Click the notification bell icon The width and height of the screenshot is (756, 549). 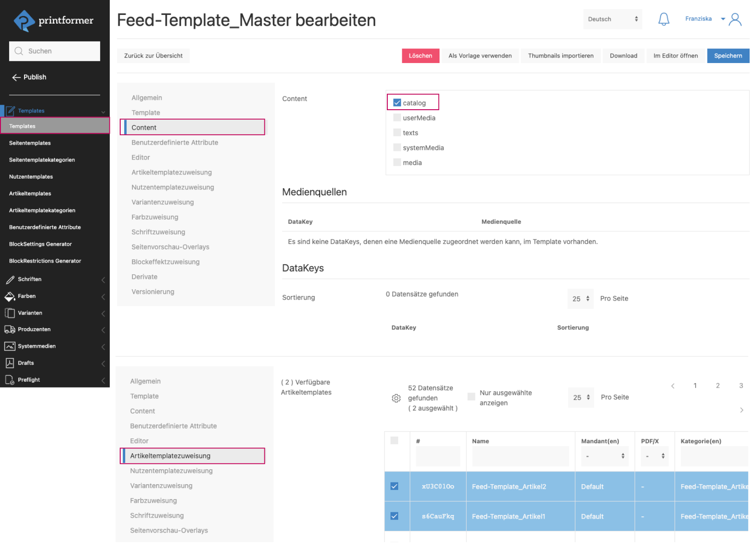[663, 19]
